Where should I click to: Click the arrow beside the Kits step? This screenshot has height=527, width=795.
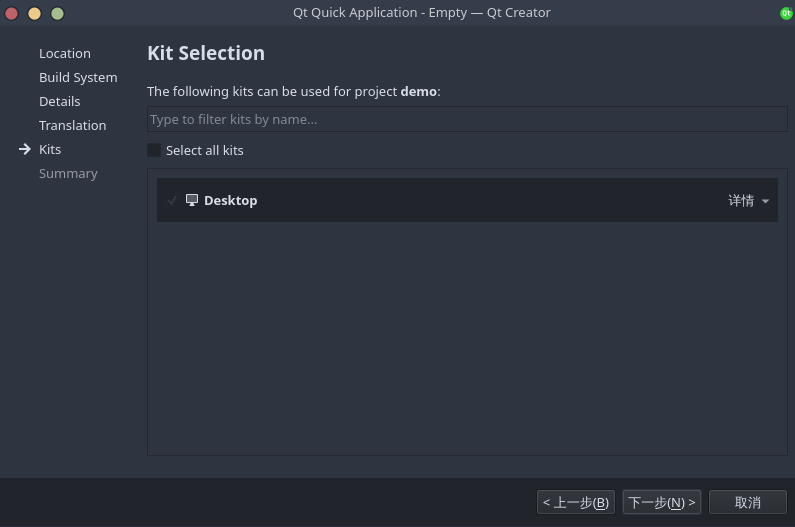click(x=24, y=149)
